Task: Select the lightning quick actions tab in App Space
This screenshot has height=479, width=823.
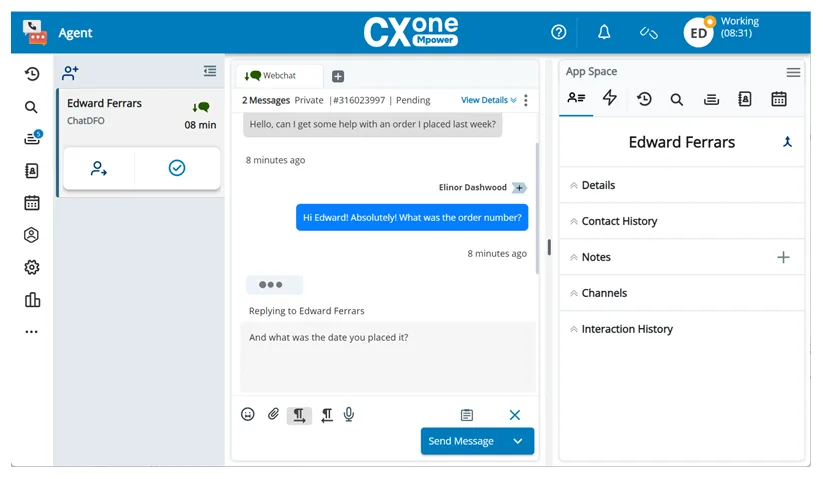Action: [x=609, y=98]
